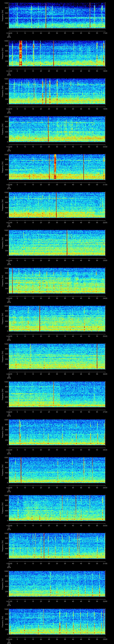This screenshot has height=644, width=114.
Task: Click the spectrogram panel starting at 4:17:00
Action: coord(57,53)
